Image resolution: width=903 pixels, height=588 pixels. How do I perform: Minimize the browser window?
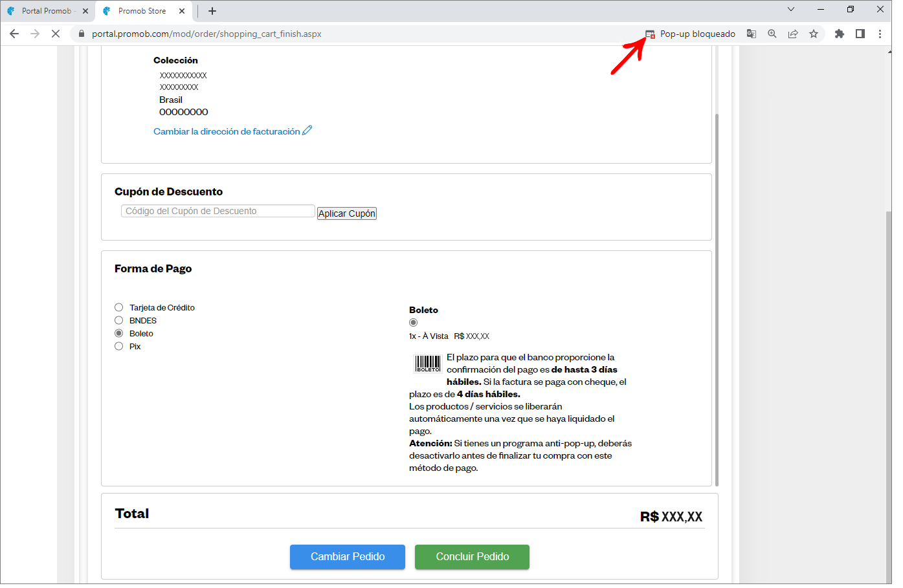point(821,9)
